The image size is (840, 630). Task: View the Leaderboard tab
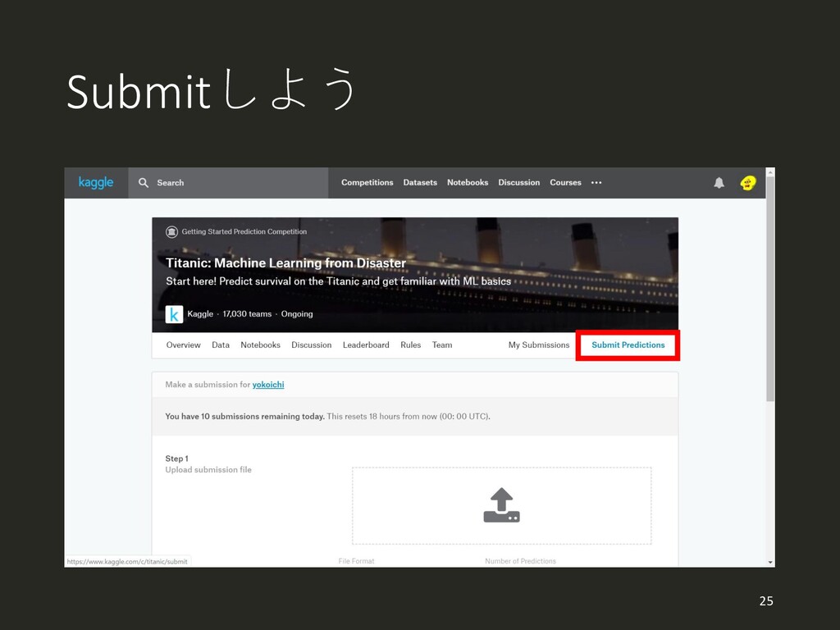click(x=366, y=345)
